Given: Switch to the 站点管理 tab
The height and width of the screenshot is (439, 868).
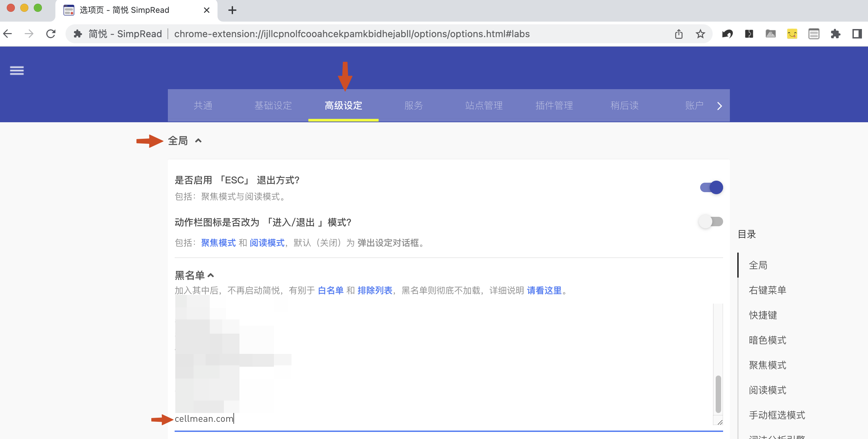Looking at the screenshot, I should pyautogui.click(x=484, y=105).
